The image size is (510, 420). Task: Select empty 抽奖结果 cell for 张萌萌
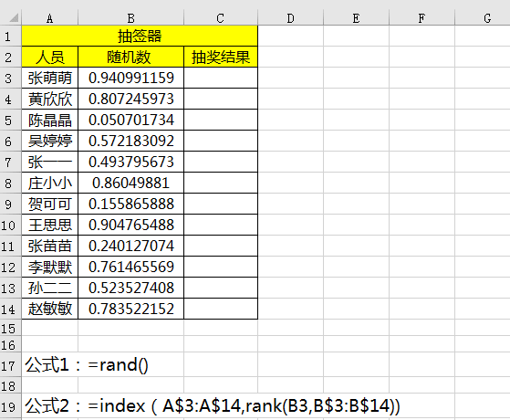pyautogui.click(x=221, y=78)
